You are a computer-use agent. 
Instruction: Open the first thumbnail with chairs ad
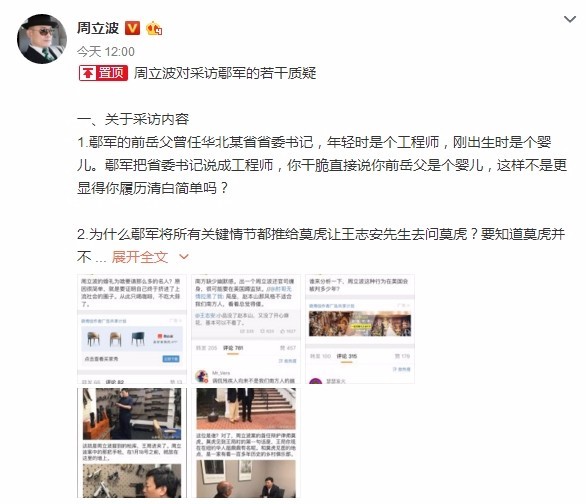[132, 329]
